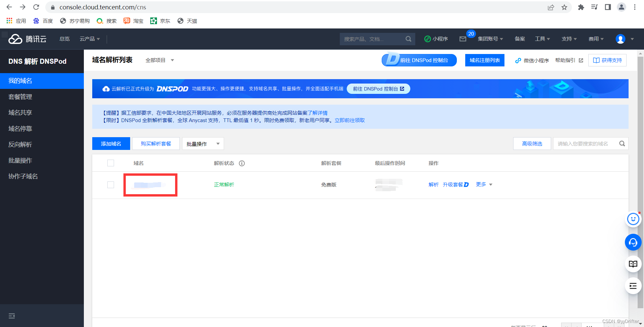
Task: Select all domains with the header checkbox
Action: point(111,163)
